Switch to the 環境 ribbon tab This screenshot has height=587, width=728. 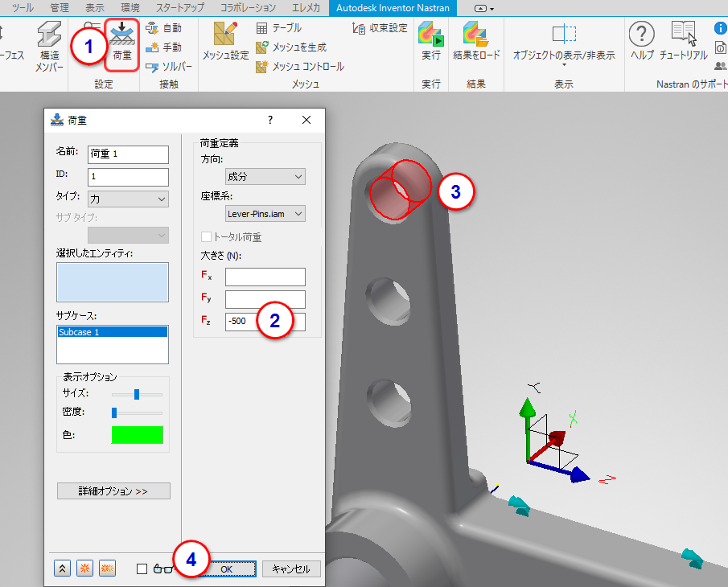[x=130, y=8]
